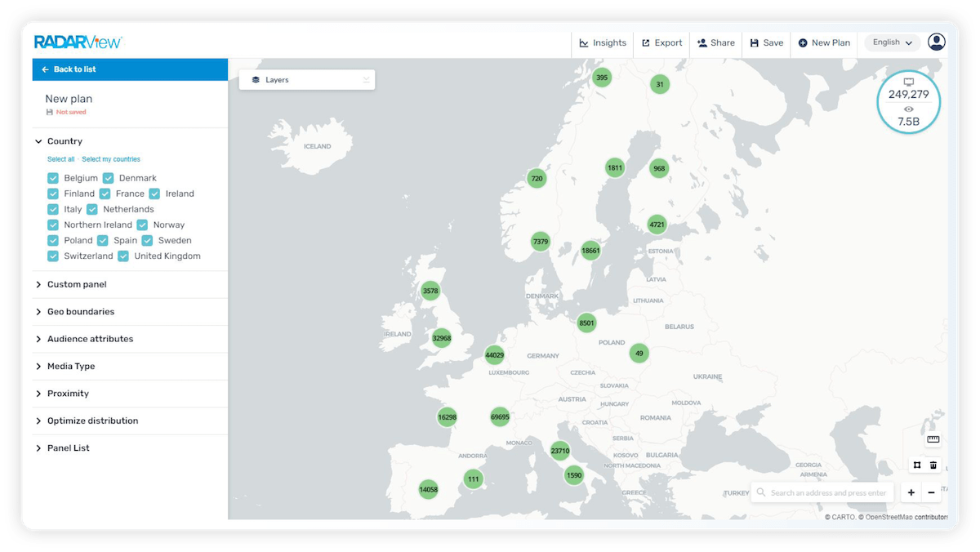Click the 3578 cluster marker in Scotland
980x552 pixels.
click(x=430, y=291)
